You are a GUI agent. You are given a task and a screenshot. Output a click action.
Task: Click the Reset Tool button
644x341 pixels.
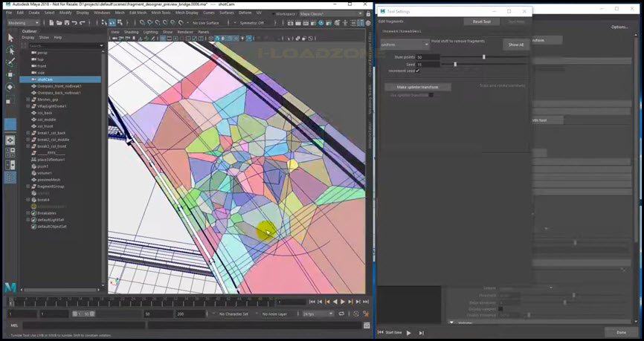482,22
